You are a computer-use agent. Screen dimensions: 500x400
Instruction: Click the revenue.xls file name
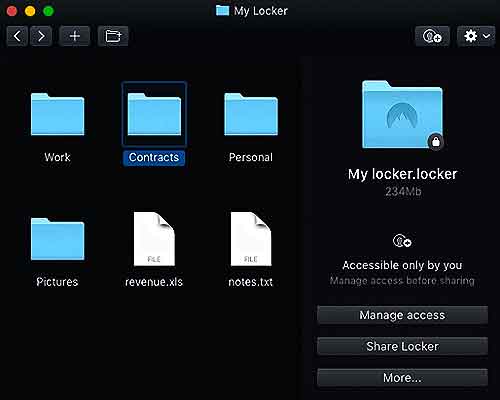coord(154,282)
